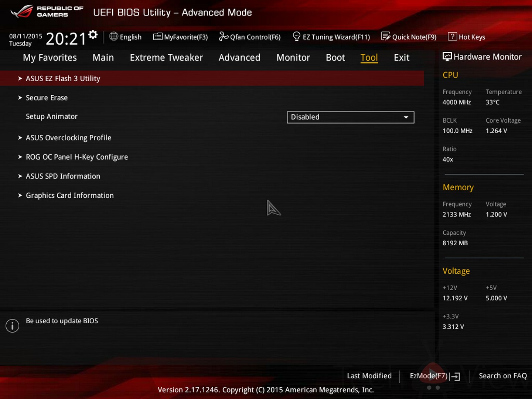Image resolution: width=532 pixels, height=399 pixels.
Task: Open the Secure Erase entry
Action: [x=47, y=98]
